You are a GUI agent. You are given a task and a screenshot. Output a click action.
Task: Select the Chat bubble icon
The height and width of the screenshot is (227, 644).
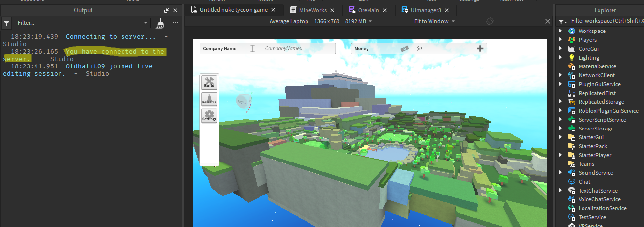tap(572, 182)
